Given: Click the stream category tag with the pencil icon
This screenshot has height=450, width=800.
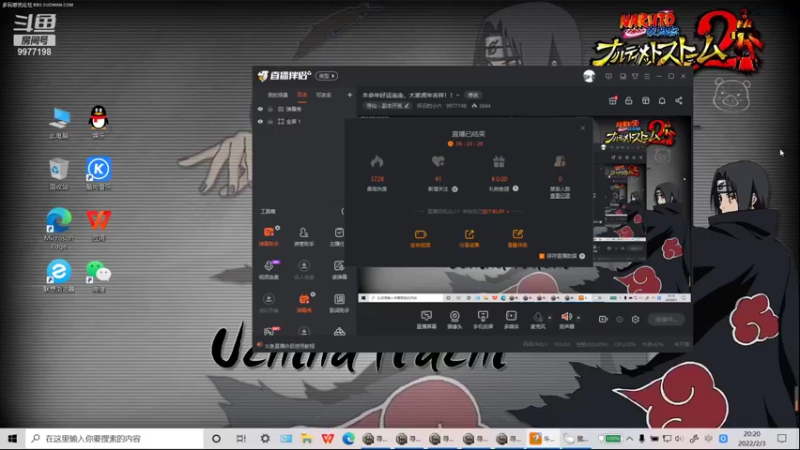Looking at the screenshot, I should pyautogui.click(x=387, y=106).
